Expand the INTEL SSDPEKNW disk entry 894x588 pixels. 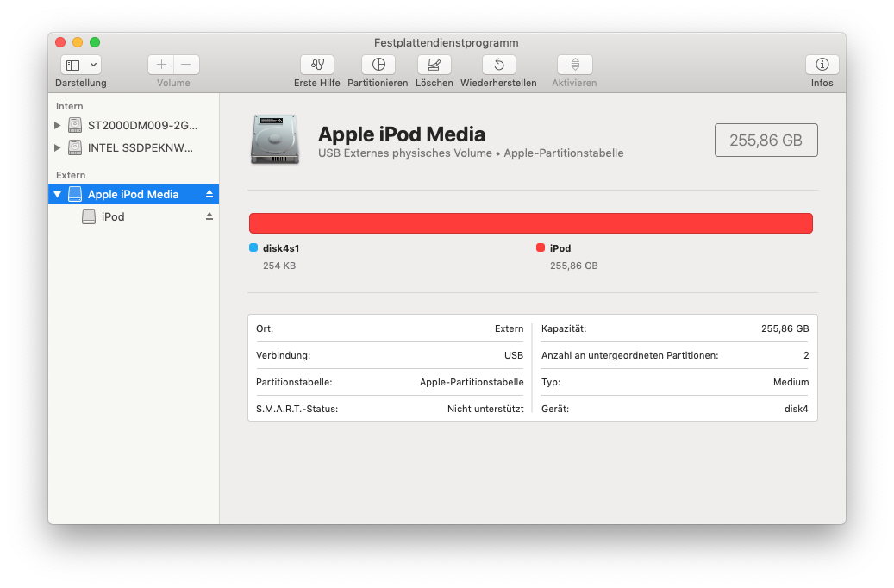pos(57,147)
